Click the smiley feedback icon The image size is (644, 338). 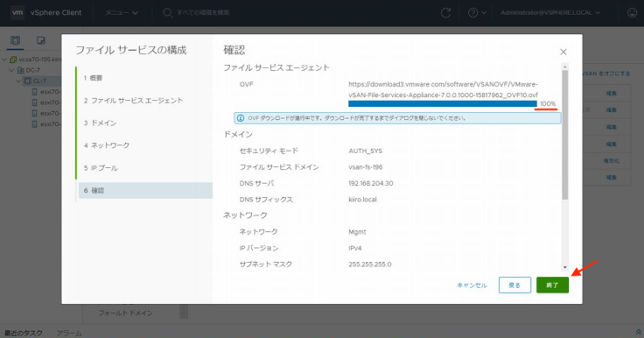coord(632,13)
